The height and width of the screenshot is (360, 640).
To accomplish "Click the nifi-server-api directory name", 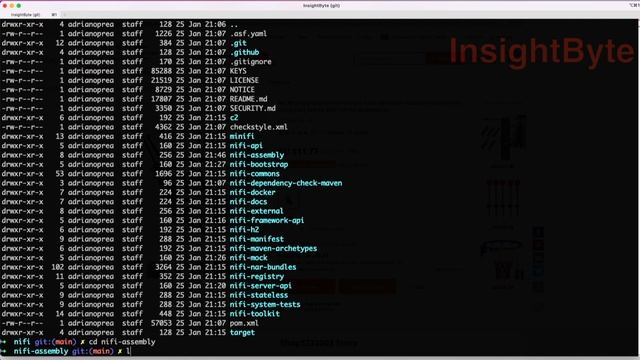I will [x=260, y=286].
